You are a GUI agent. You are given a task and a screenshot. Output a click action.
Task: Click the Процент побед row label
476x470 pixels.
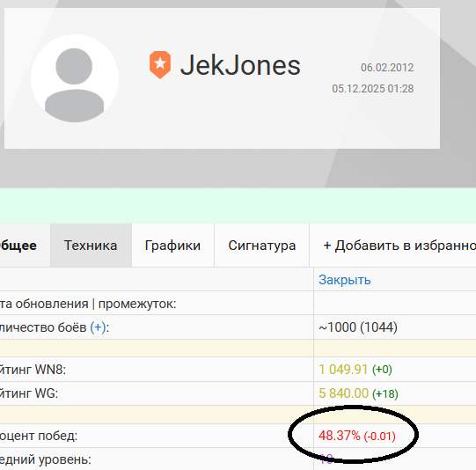(x=39, y=436)
